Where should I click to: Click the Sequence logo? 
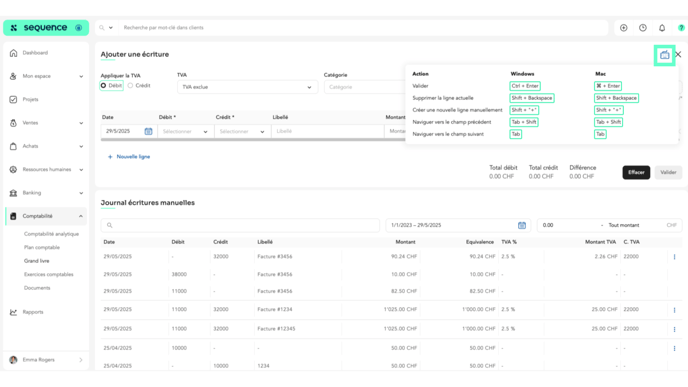click(x=46, y=28)
